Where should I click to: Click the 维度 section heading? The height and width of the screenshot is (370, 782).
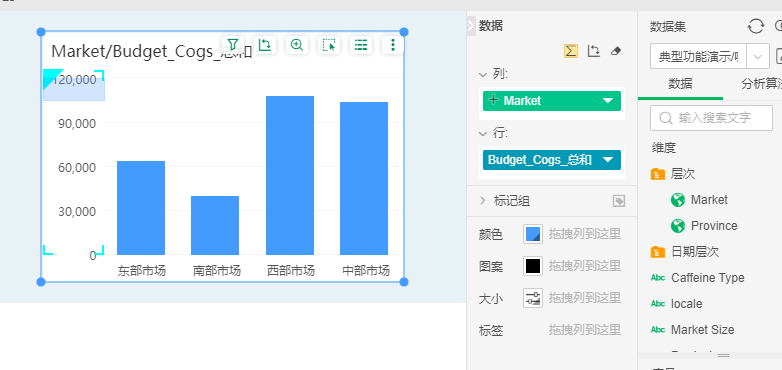click(x=664, y=148)
